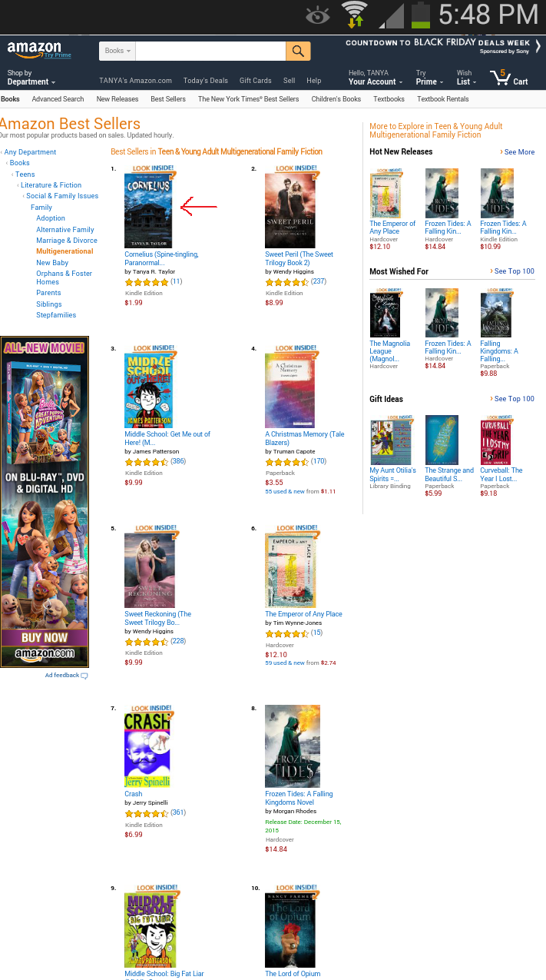Select New Baby category in sidebar
Image resolution: width=546 pixels, height=980 pixels.
coord(52,263)
